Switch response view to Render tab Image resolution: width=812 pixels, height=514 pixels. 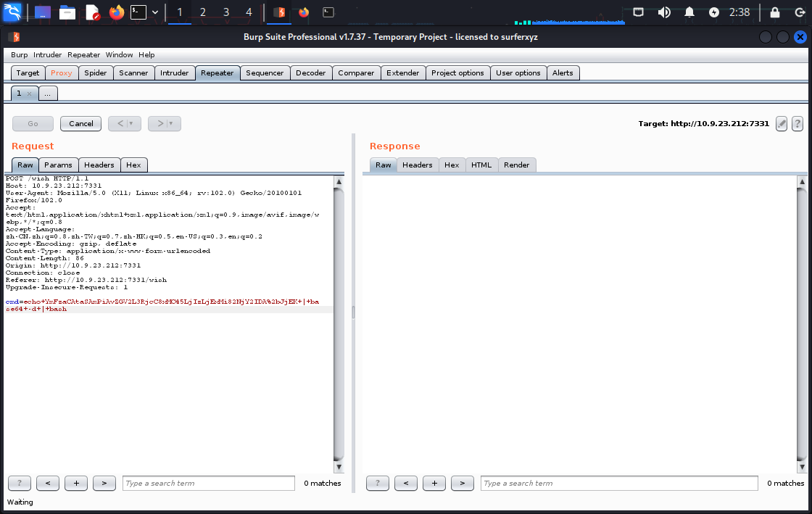(517, 165)
